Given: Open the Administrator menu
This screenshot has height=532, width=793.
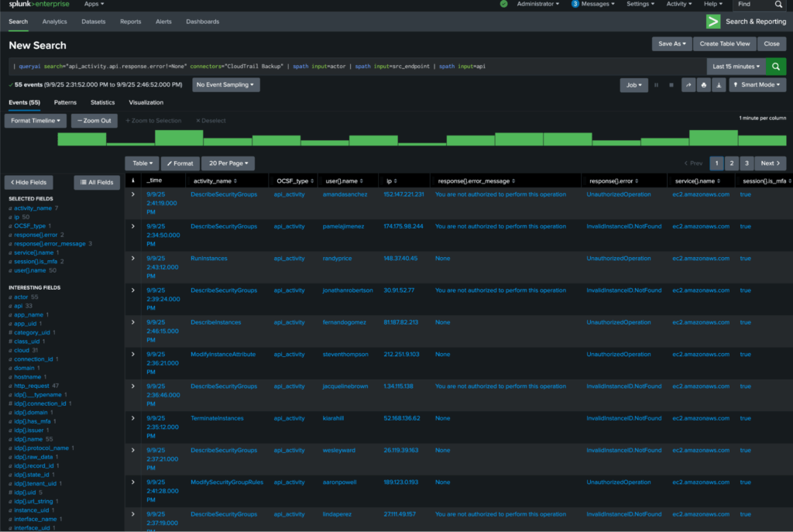Looking at the screenshot, I should pyautogui.click(x=537, y=4).
